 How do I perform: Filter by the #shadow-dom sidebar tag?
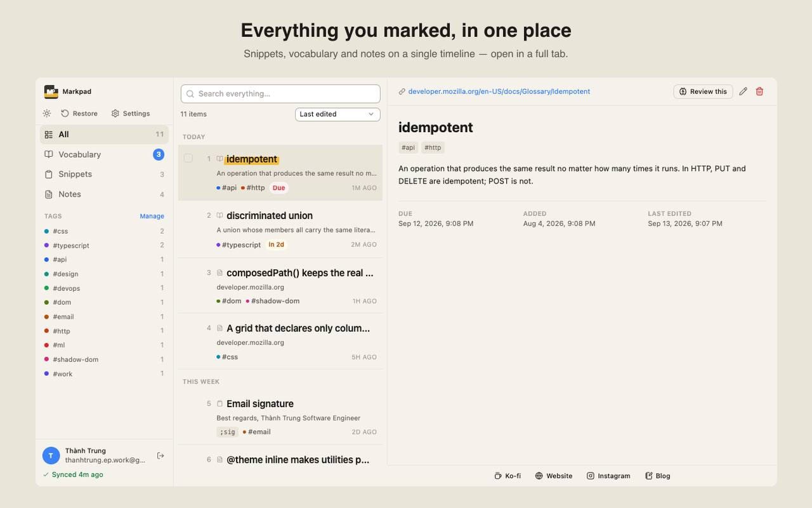104,359
